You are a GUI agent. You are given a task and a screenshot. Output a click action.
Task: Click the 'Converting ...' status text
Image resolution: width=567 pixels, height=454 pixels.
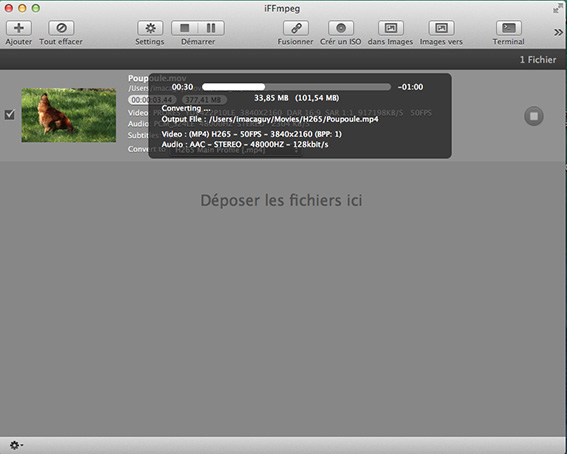pyautogui.click(x=186, y=108)
